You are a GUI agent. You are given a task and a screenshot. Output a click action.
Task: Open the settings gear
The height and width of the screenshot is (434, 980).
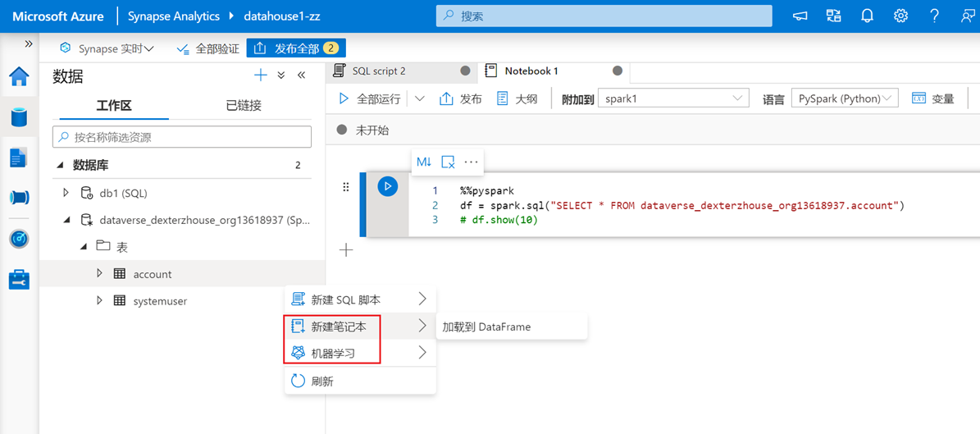point(900,16)
